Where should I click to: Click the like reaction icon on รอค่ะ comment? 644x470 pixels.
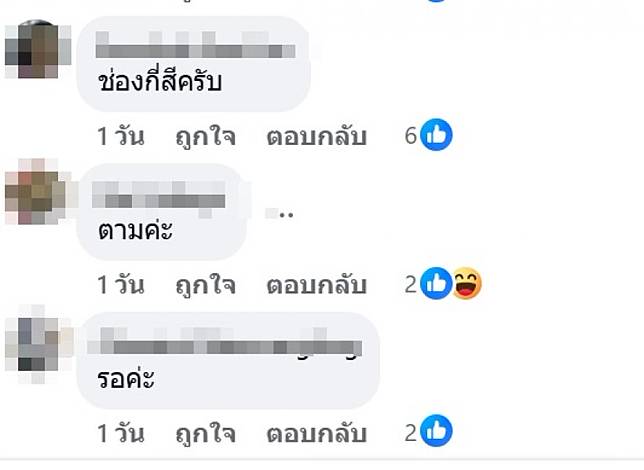tap(436, 431)
